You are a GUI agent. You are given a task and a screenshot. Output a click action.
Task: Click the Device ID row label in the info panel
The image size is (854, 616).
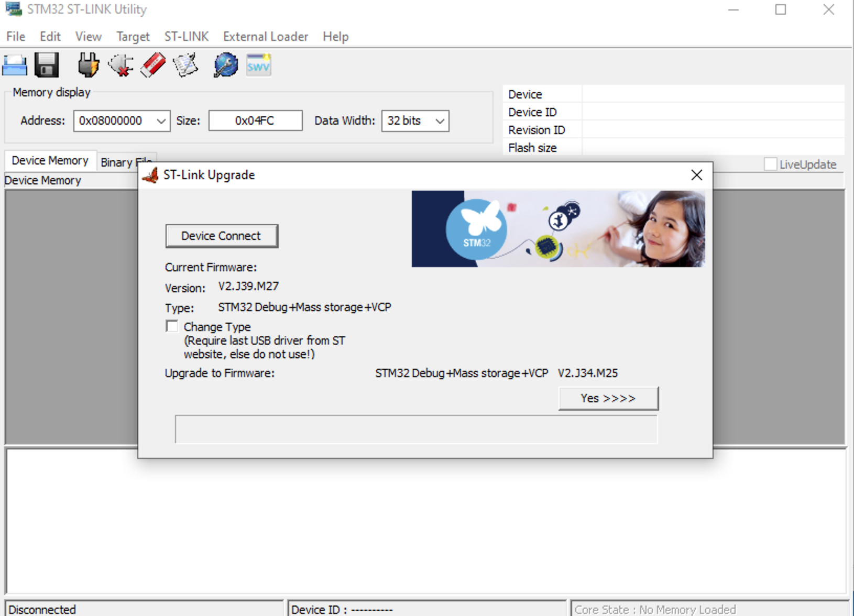[532, 112]
